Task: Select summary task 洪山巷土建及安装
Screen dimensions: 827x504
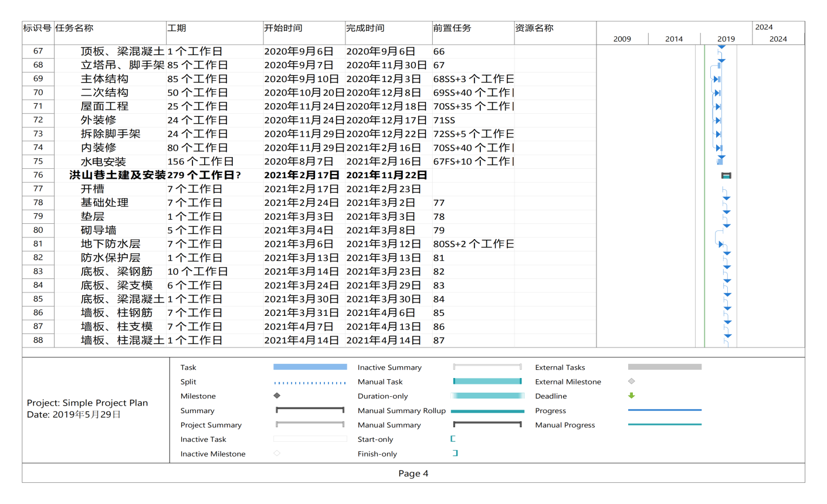Action: coord(117,175)
